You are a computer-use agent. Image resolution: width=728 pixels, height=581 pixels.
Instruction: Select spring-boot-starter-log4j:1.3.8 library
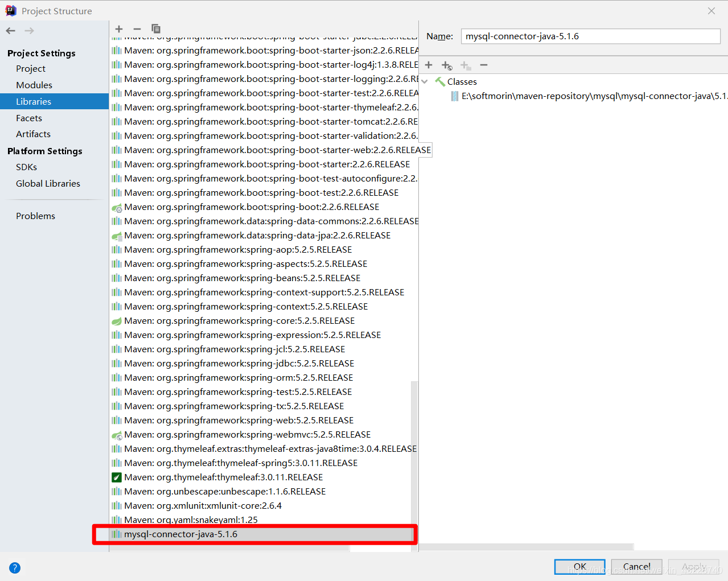pos(264,65)
